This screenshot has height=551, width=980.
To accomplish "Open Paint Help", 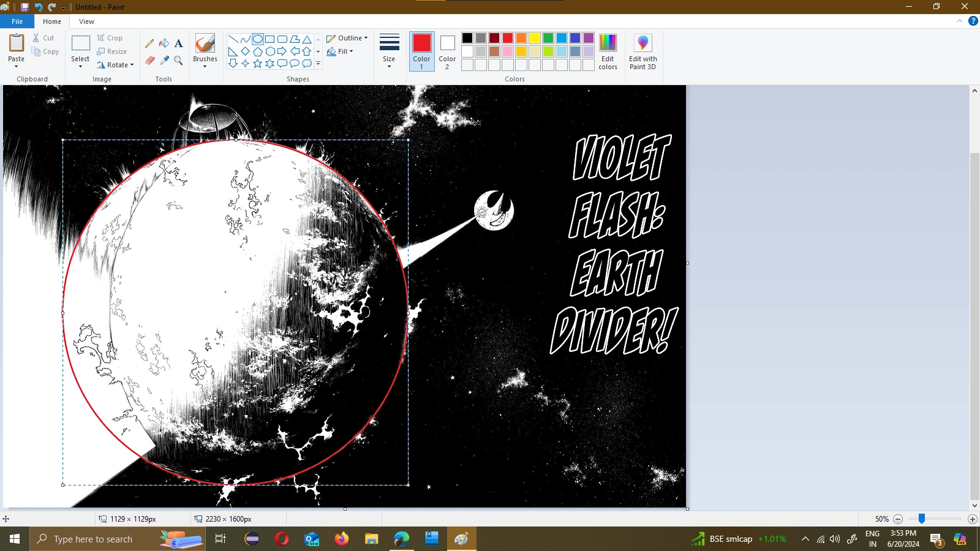I will pyautogui.click(x=973, y=21).
